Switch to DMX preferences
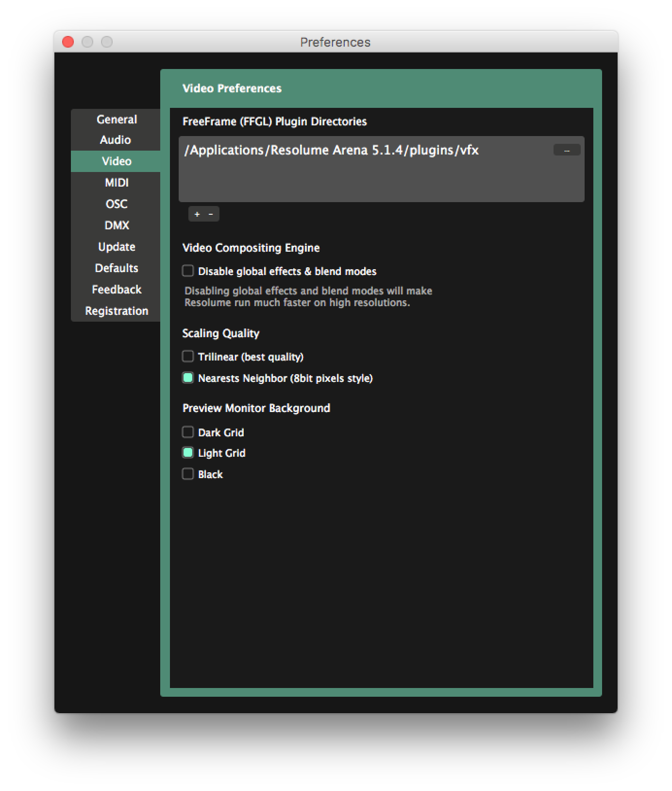 pyautogui.click(x=117, y=225)
